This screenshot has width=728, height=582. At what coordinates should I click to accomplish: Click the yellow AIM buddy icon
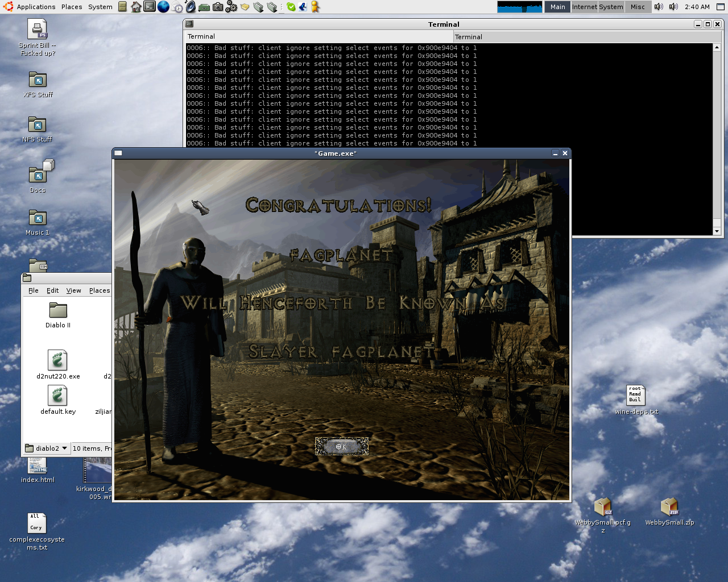[315, 7]
